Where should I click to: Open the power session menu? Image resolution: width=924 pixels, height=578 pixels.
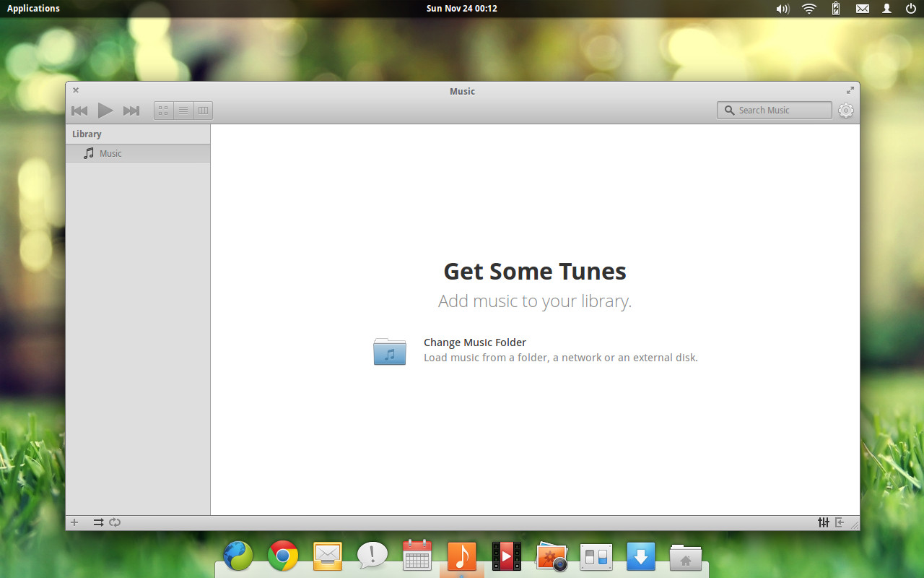tap(911, 9)
